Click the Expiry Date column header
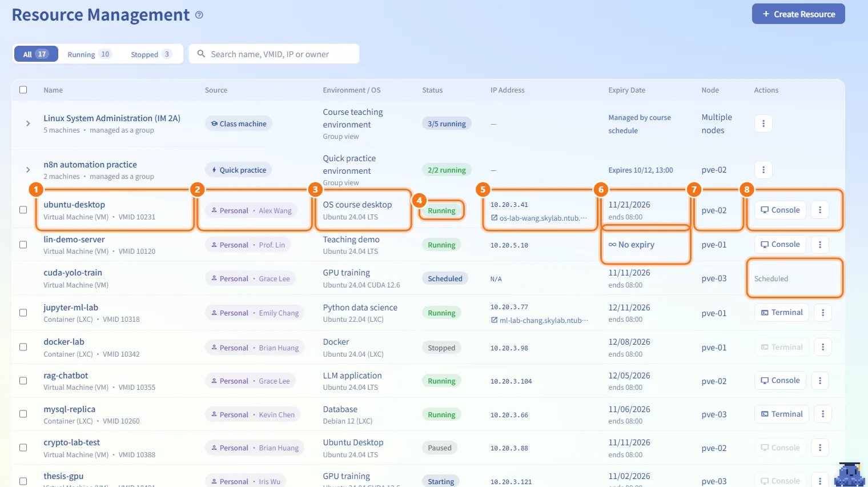 627,90
